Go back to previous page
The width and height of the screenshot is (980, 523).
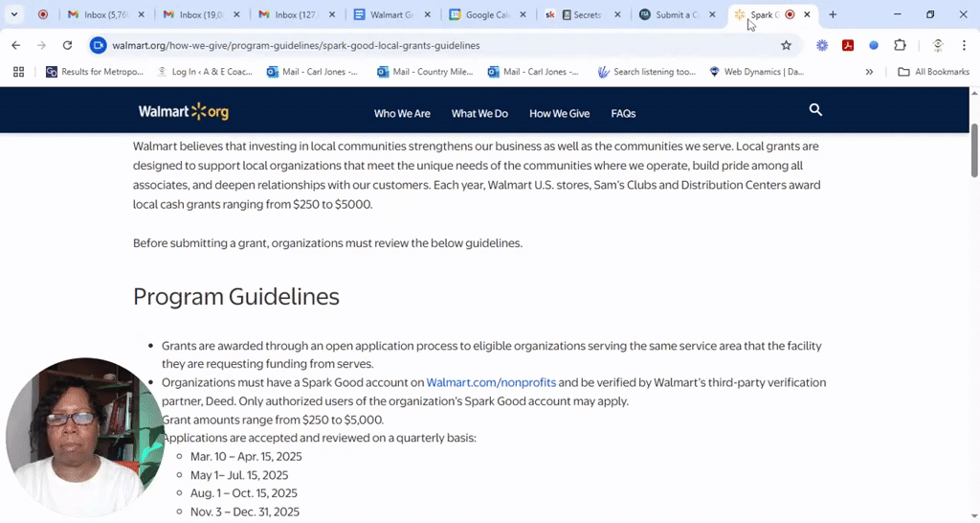click(x=15, y=45)
